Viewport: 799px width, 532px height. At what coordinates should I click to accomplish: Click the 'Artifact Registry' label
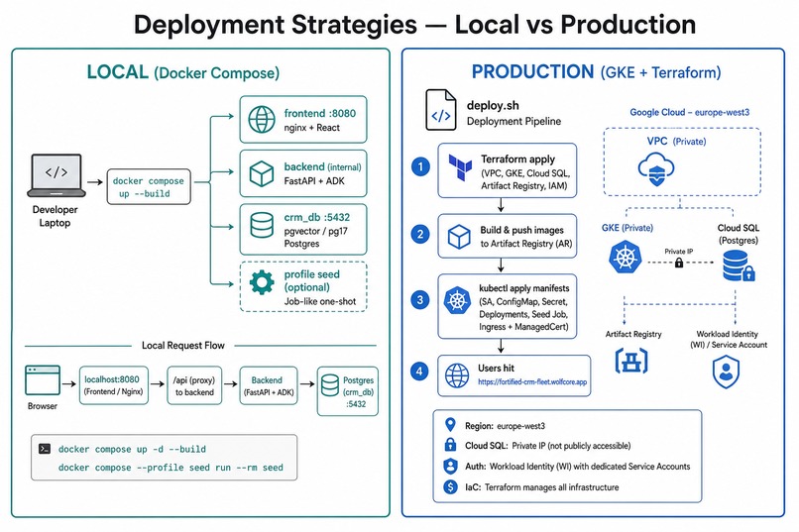point(633,334)
